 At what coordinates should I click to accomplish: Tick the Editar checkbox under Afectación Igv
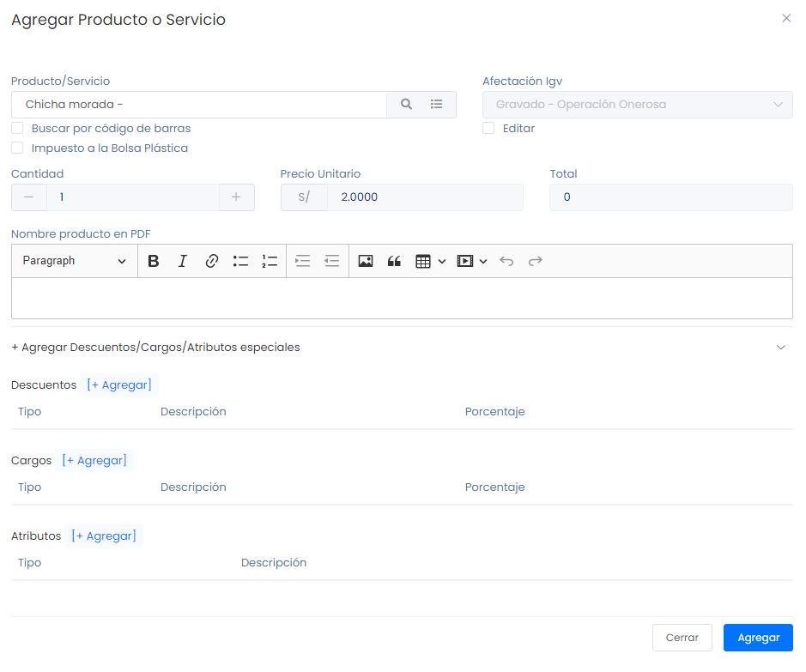[x=488, y=129]
